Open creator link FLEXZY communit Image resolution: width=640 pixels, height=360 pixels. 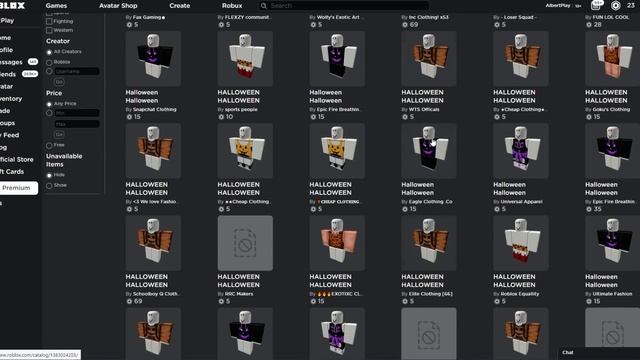pyautogui.click(x=248, y=18)
